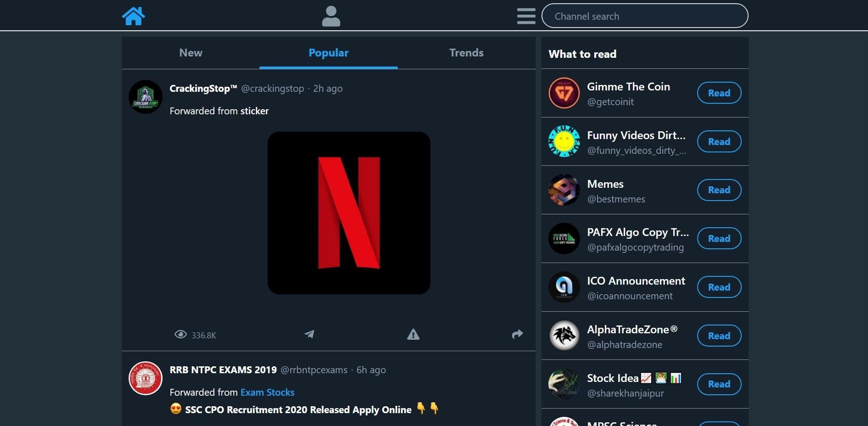868x426 pixels.
Task: Go to the home page icon
Action: 134,16
